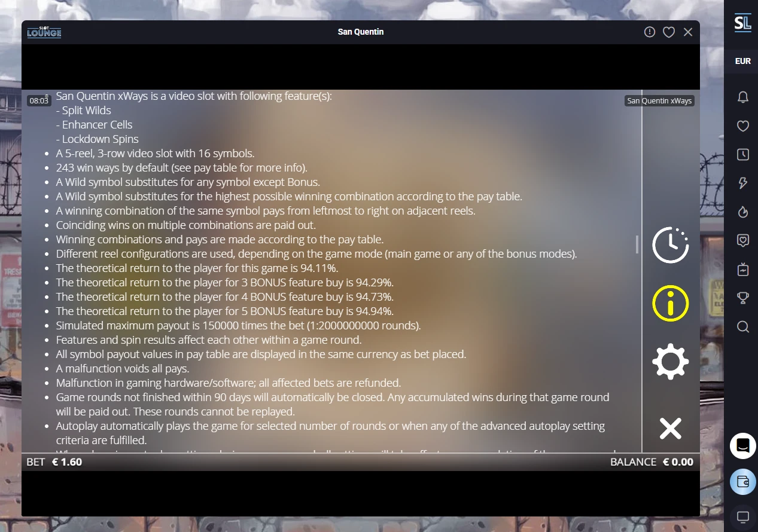Click "pays from leftmost to right on adjacent reels" line
Image resolution: width=758 pixels, height=532 pixels.
(266, 211)
